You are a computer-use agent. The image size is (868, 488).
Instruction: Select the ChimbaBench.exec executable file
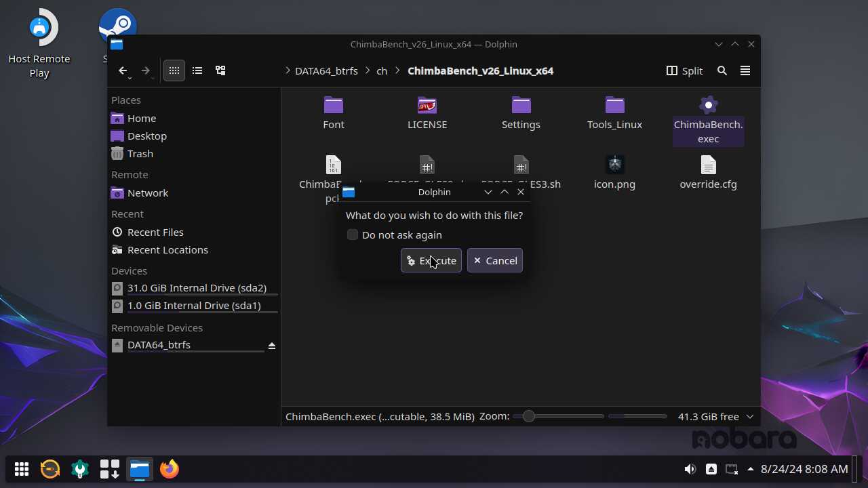(x=708, y=120)
